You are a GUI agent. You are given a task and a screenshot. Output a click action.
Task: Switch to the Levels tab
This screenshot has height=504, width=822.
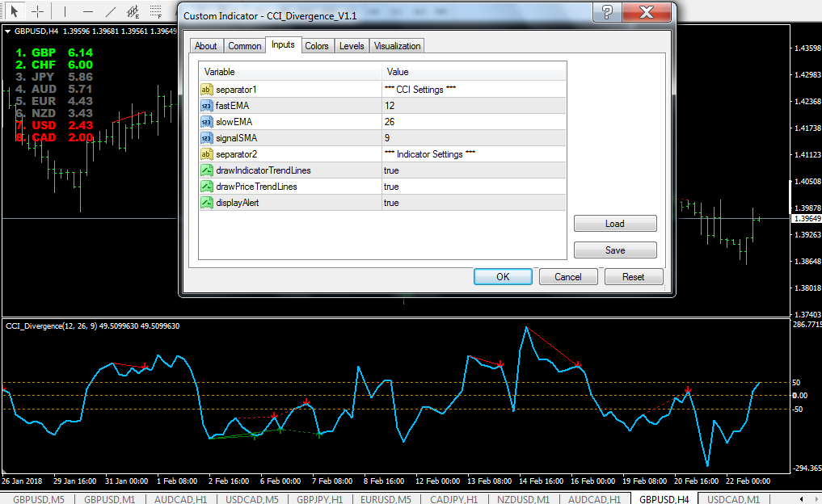click(352, 46)
